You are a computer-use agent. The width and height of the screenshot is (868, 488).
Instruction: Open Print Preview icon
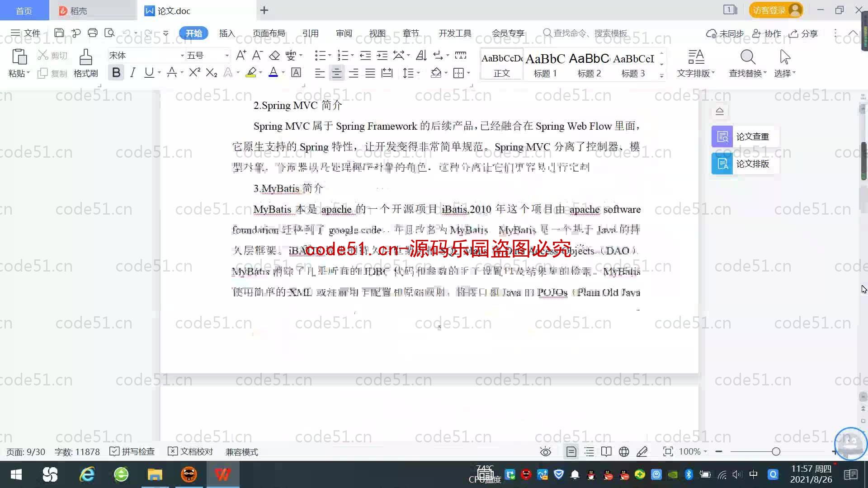point(109,33)
